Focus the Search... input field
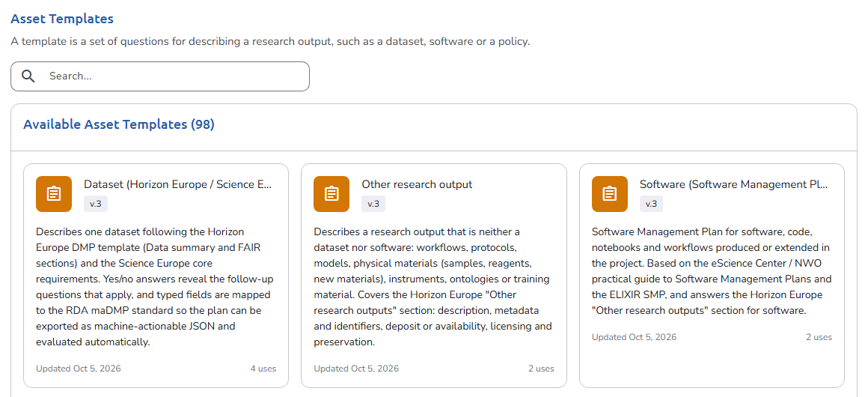Image resolution: width=868 pixels, height=397 pixels. 160,76
